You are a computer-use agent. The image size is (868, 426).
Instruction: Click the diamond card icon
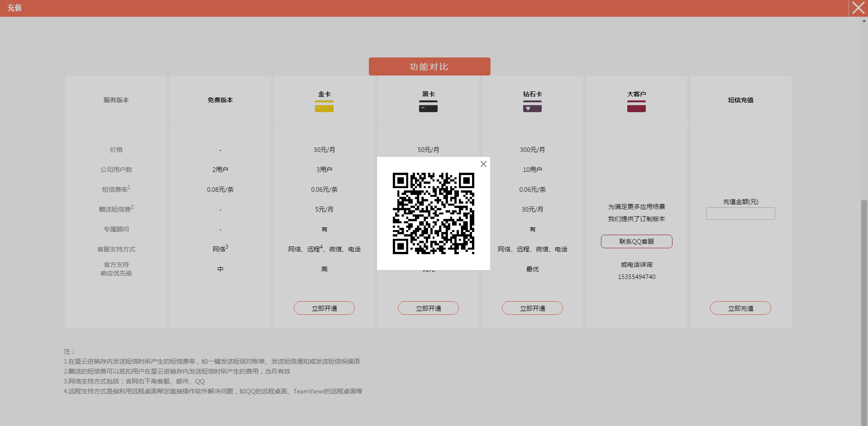(532, 106)
